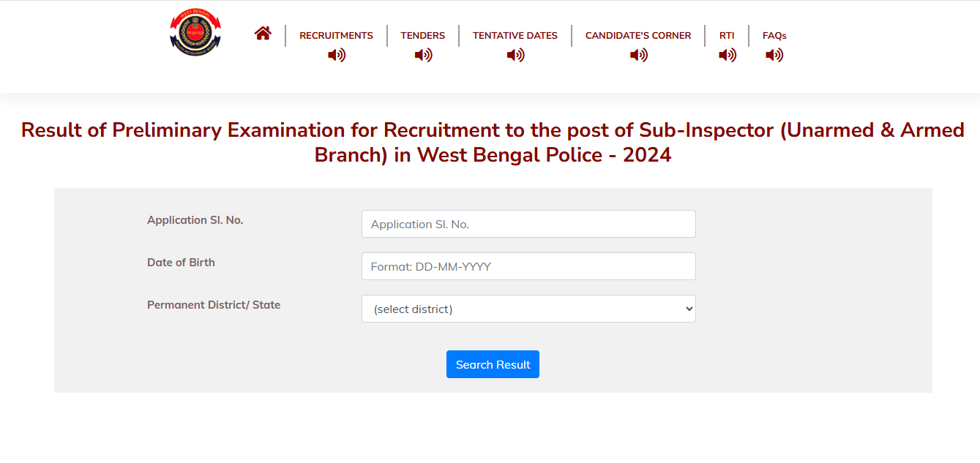Open the RECRUITMENTS menu
The width and height of the screenshot is (980, 463).
pos(336,35)
